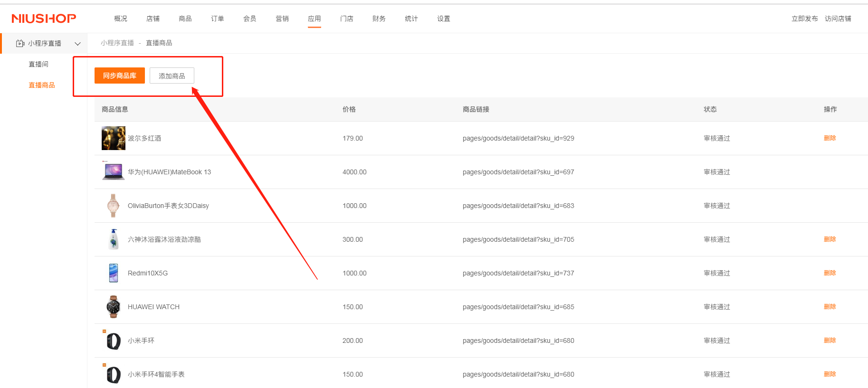This screenshot has height=388, width=868.
Task: Open the 营销 top menu
Action: pos(282,19)
